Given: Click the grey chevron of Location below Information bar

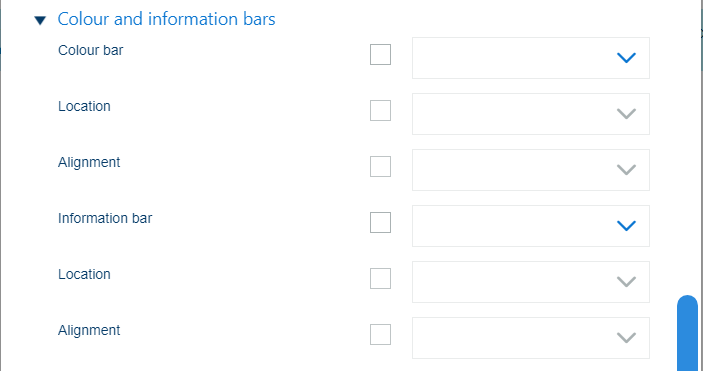Looking at the screenshot, I should tap(626, 282).
